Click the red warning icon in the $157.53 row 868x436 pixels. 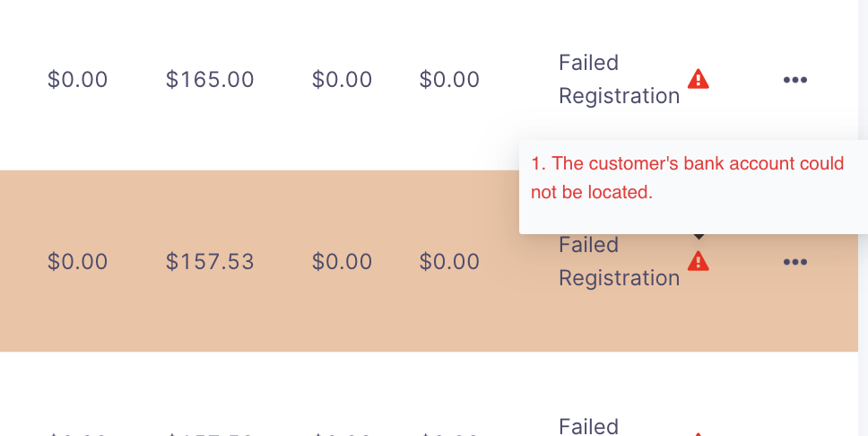coord(698,261)
